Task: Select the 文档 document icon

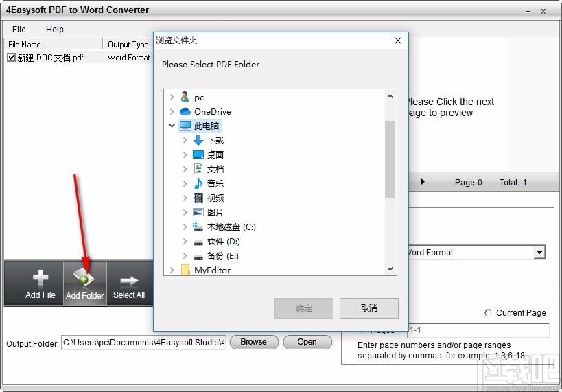Action: (x=198, y=169)
